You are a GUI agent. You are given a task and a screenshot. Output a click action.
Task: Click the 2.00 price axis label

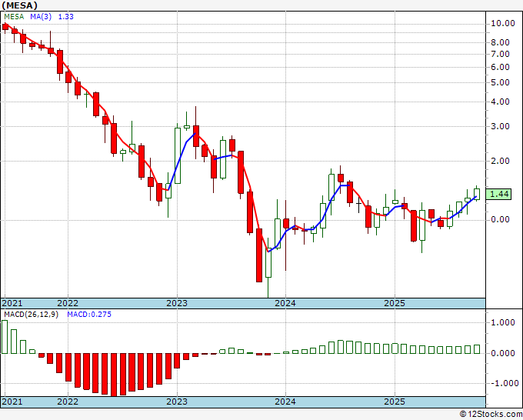(500, 161)
